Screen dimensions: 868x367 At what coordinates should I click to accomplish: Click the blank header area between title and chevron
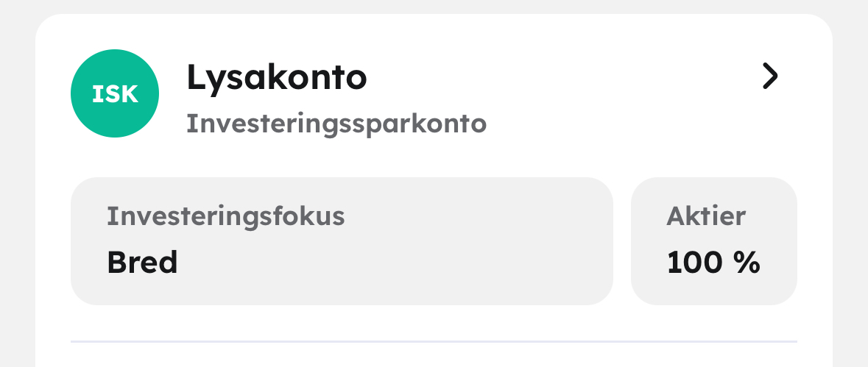560,77
